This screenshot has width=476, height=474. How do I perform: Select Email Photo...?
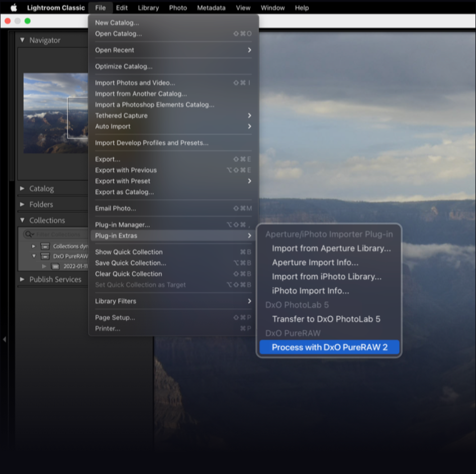pyautogui.click(x=173, y=208)
